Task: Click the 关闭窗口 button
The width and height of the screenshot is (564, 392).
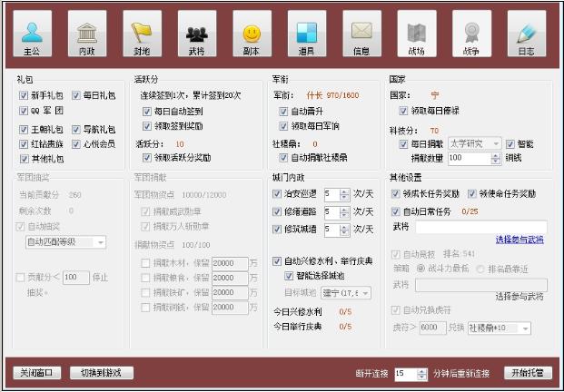Action: coord(37,373)
